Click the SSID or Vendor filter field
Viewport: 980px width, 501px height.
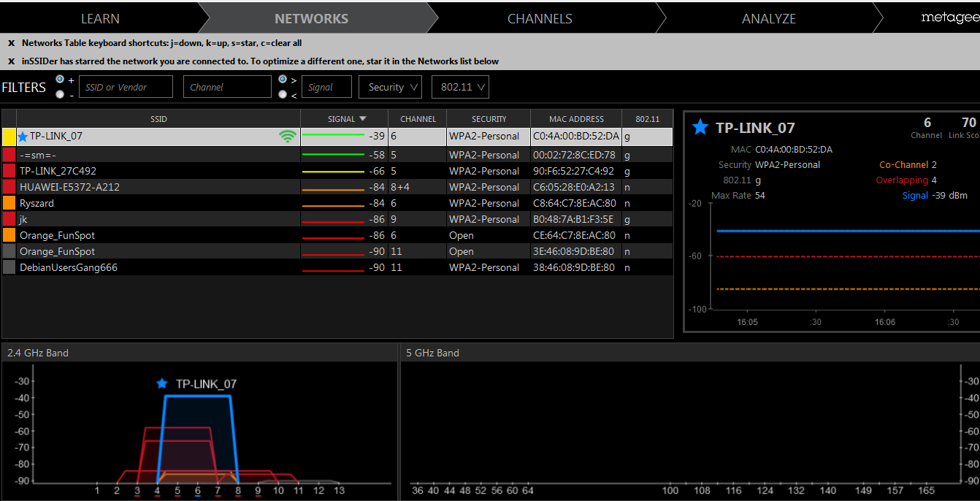(x=126, y=87)
